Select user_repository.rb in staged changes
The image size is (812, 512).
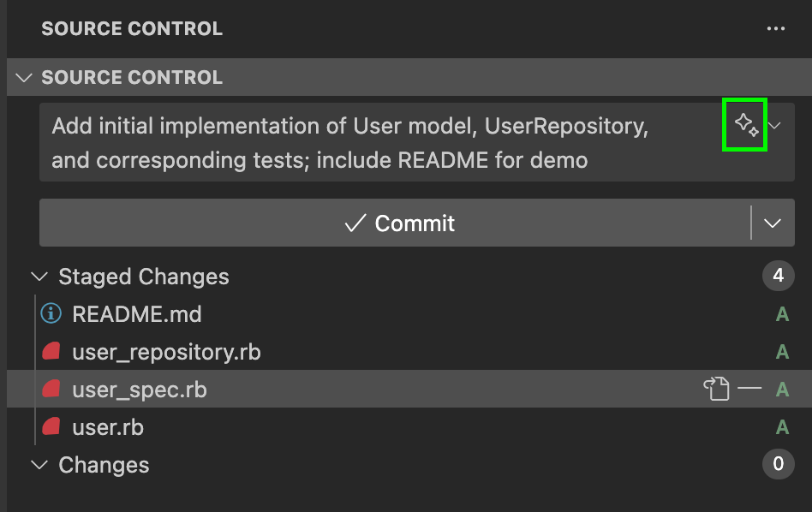166,352
